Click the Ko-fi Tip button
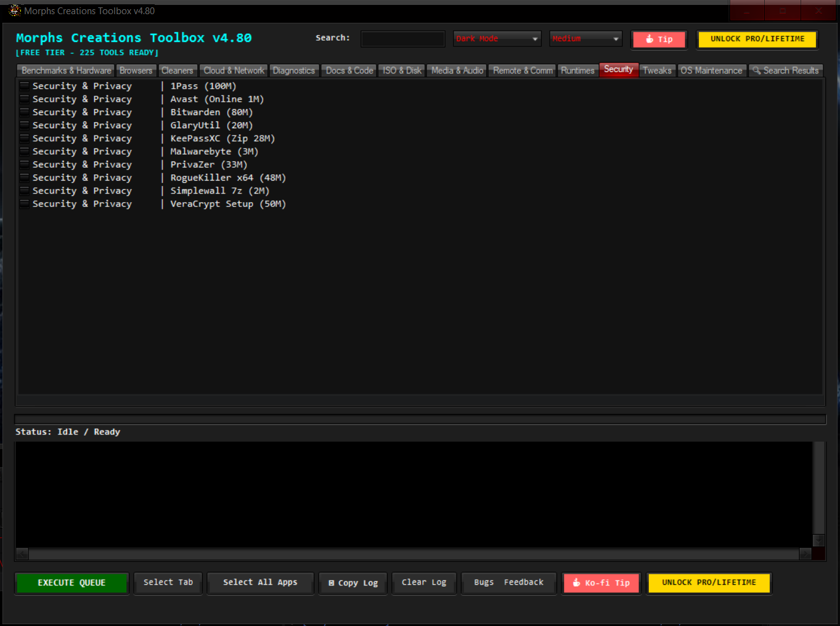 pos(601,583)
